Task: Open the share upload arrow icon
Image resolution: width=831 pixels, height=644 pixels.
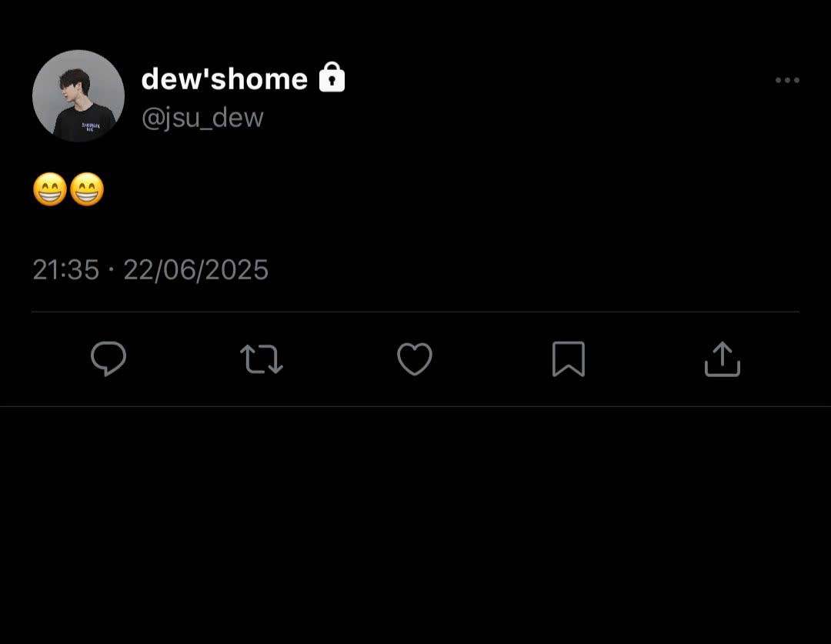Action: coord(722,359)
